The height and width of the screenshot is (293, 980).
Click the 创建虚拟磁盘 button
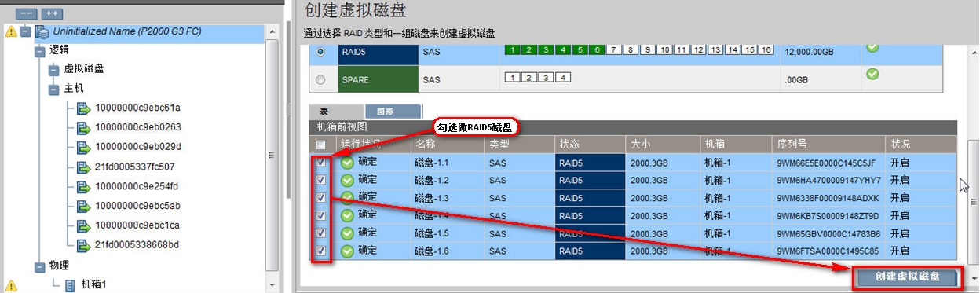point(907,277)
